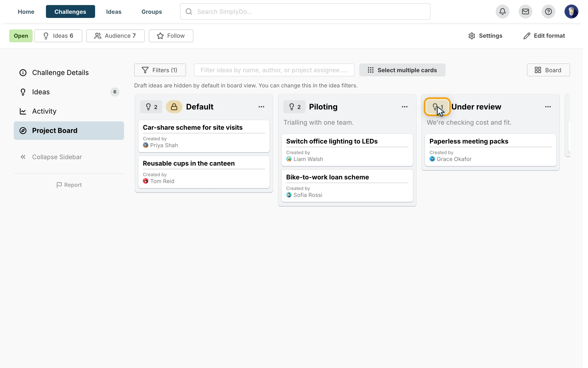588x368 pixels.
Task: Open the Car-share scheme for site visits card
Action: (x=204, y=136)
